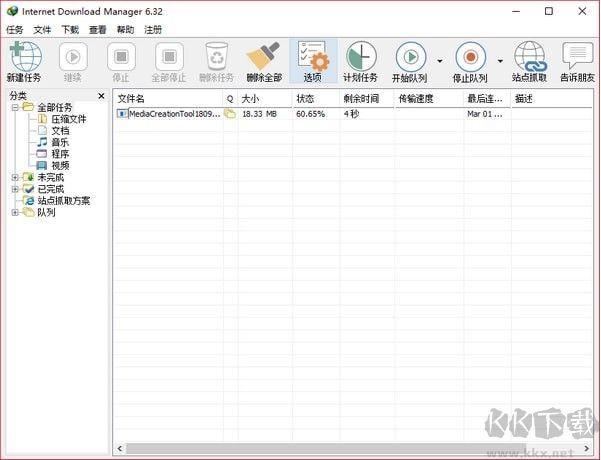Open the dropdown arrow next to 停止队列
Viewport: 601px width, 460px height.
[x=500, y=61]
